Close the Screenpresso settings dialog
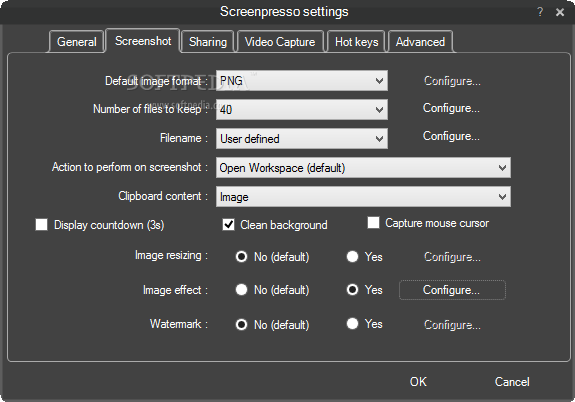The width and height of the screenshot is (575, 402). [560, 12]
